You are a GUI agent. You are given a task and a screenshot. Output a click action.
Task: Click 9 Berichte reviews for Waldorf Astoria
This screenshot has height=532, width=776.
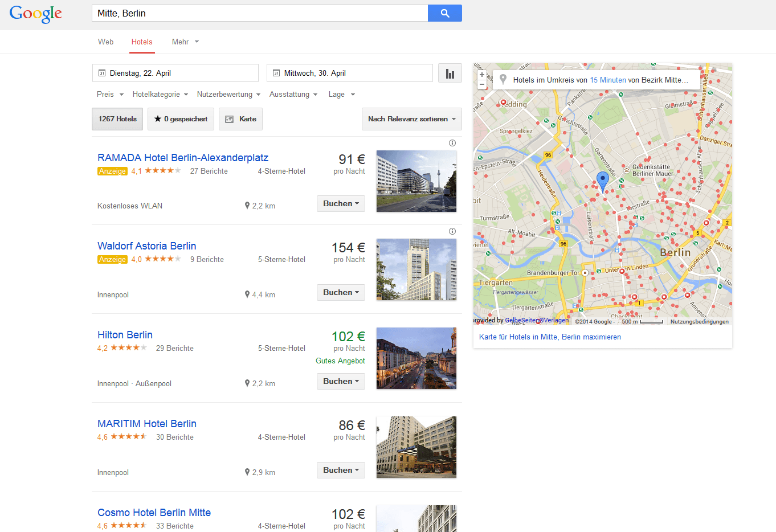click(x=207, y=259)
